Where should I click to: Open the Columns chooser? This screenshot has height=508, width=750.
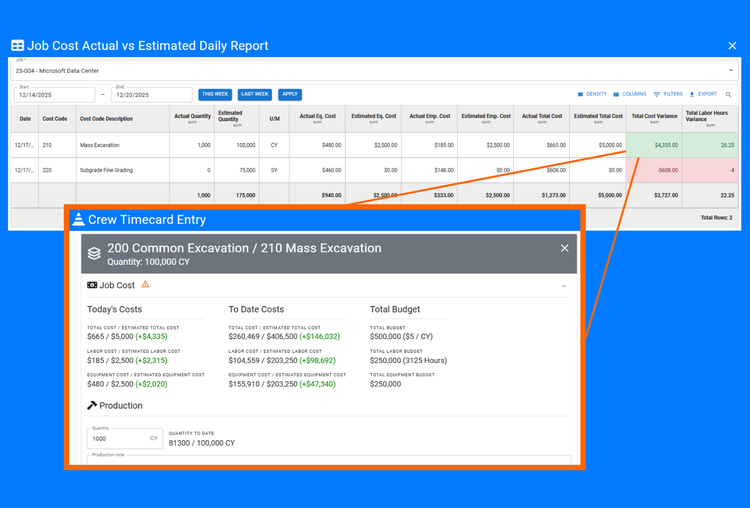629,94
